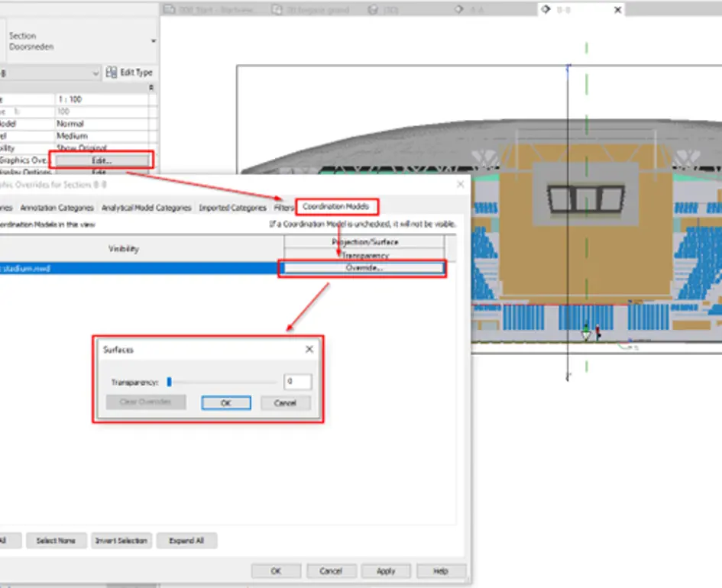Viewport: 722px width, 588px height.
Task: Select the B-B view tab icon
Action: [x=546, y=9]
